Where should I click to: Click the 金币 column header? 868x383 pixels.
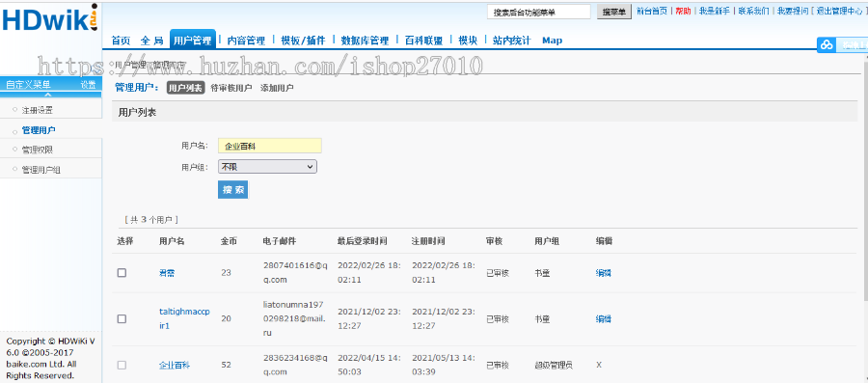pos(229,241)
